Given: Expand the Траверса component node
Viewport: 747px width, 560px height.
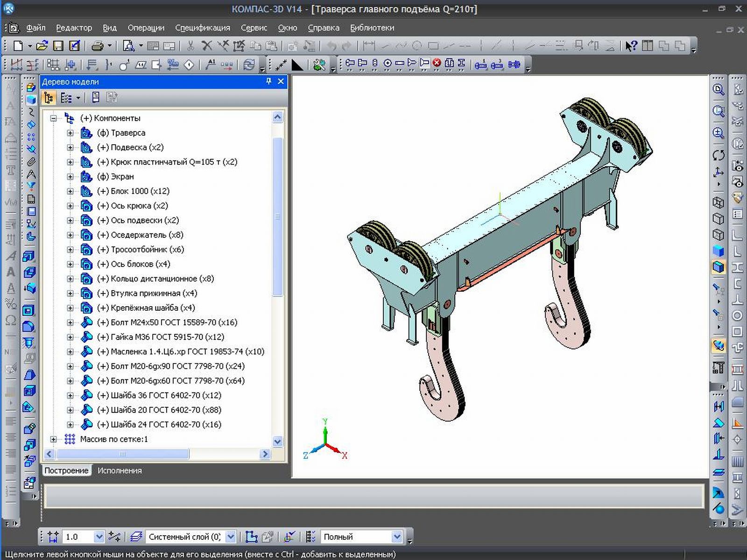Looking at the screenshot, I should coord(70,133).
